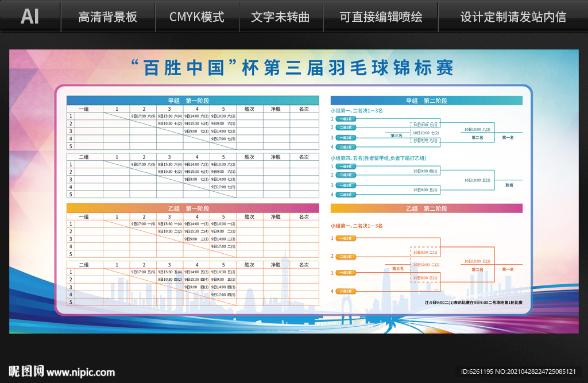Click the blue 一组1名 bracket pill

[x=345, y=119]
